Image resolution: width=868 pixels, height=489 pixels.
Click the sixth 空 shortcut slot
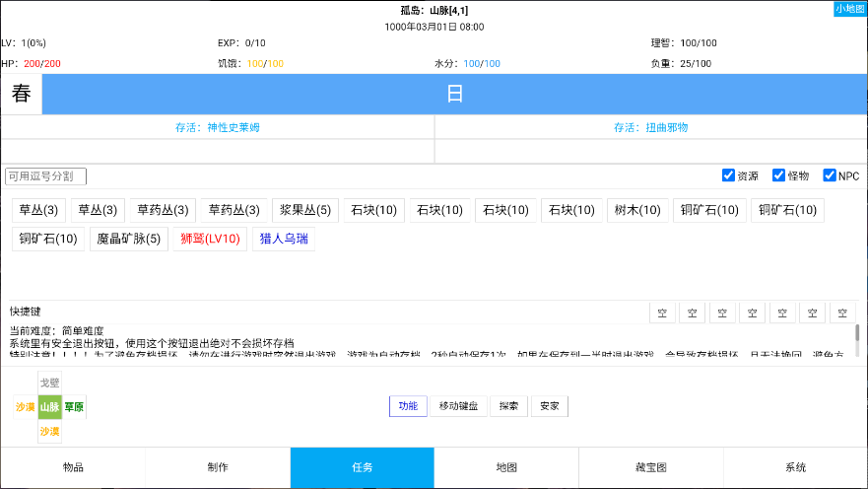pos(812,313)
